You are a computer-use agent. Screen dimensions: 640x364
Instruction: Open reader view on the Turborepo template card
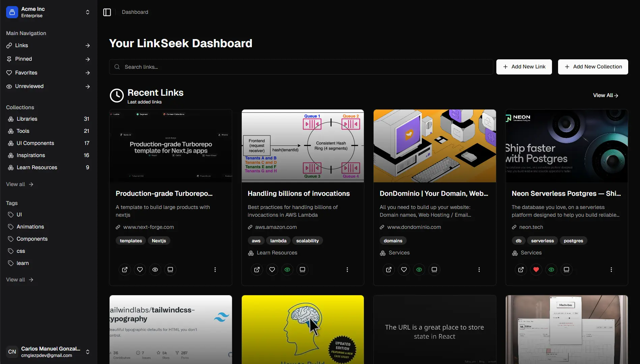coord(170,269)
